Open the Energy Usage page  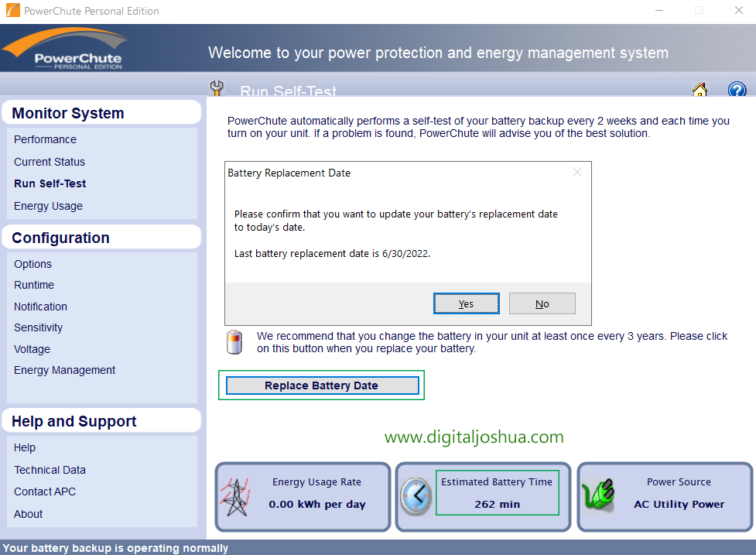[48, 206]
